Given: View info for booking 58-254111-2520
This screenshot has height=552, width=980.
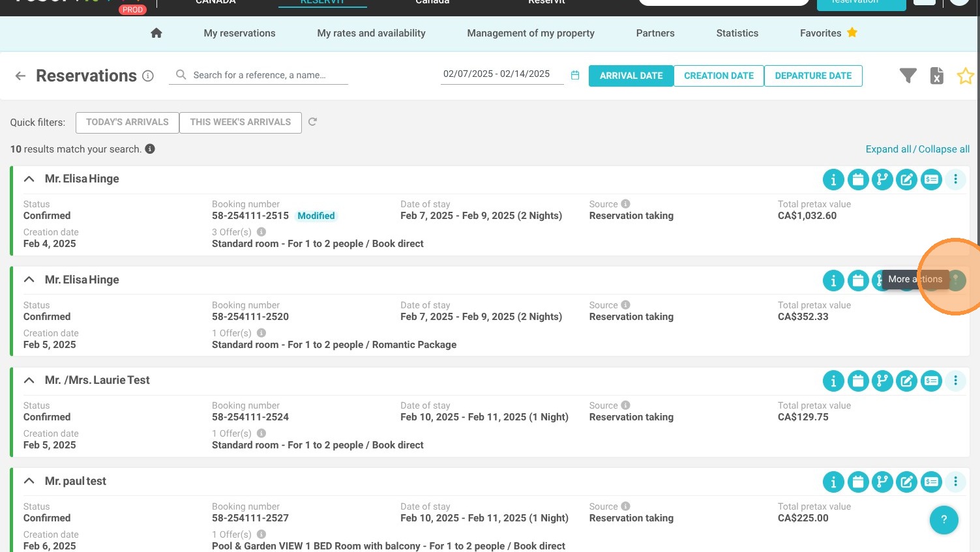Looking at the screenshot, I should [833, 280].
